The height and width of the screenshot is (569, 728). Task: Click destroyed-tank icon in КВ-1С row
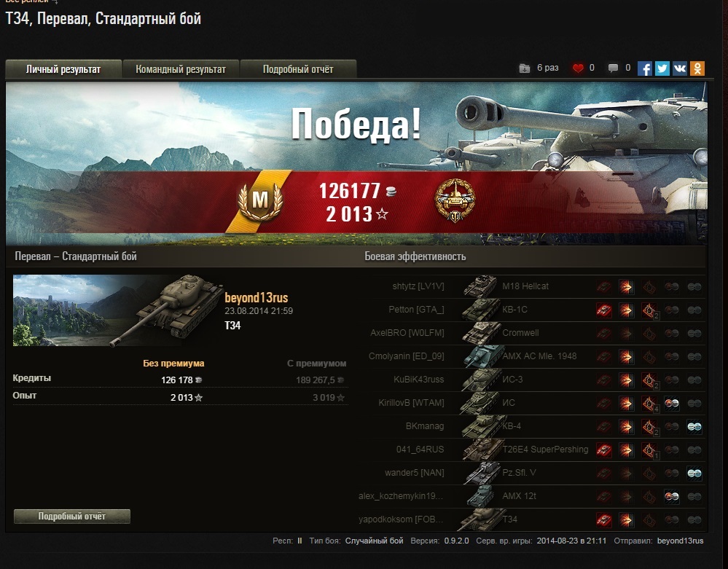click(x=603, y=310)
